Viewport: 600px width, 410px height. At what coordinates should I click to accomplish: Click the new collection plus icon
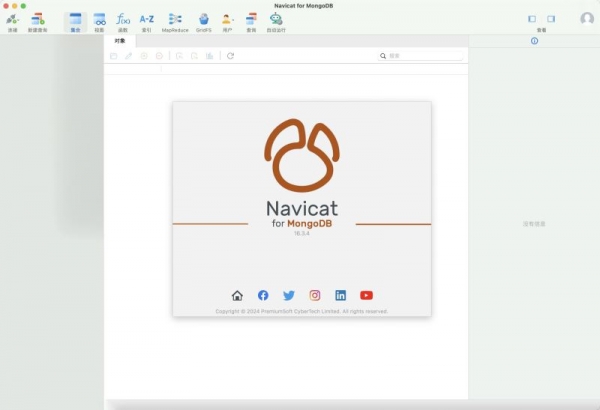coord(144,56)
